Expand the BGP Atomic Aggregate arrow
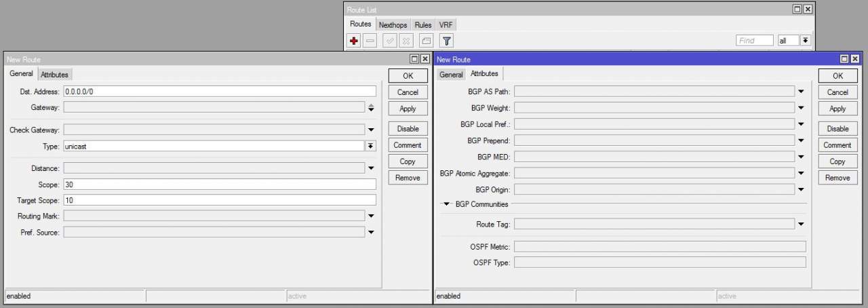 (x=801, y=174)
